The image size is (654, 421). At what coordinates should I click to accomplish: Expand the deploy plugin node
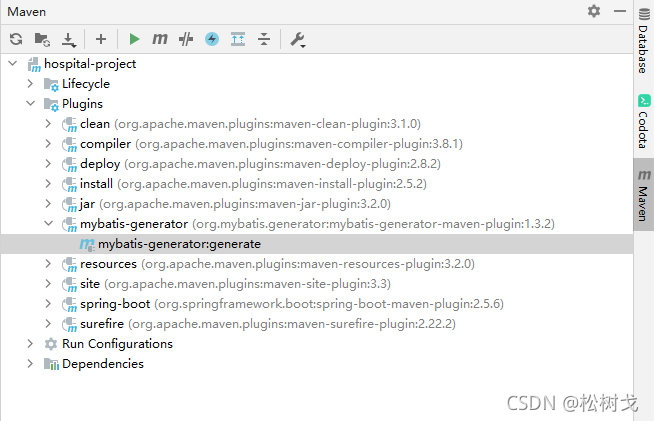click(48, 164)
